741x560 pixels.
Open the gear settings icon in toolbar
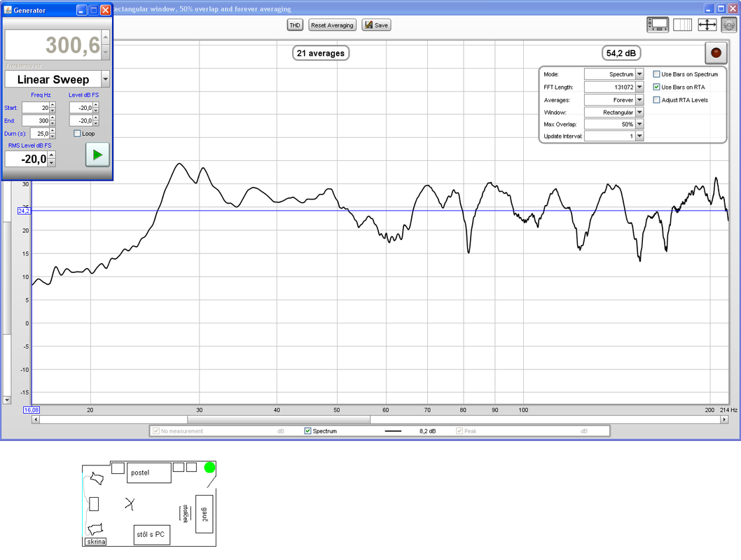tap(728, 25)
